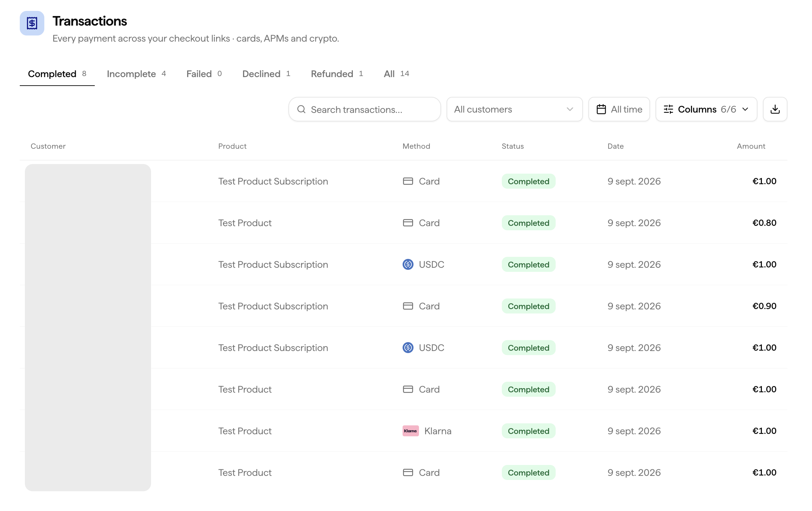This screenshot has height=511, width=812.
Task: Open the All customers dropdown
Action: 514,109
